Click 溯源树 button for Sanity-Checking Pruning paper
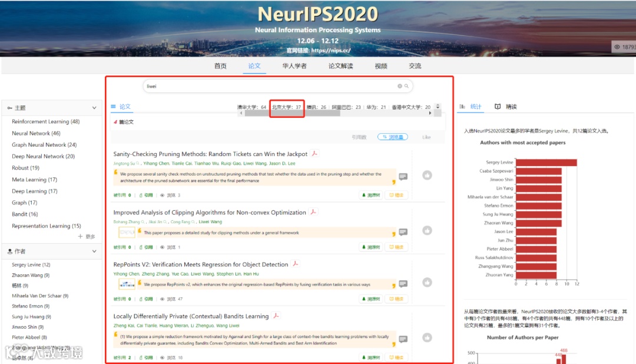636x364 pixels. click(x=371, y=195)
